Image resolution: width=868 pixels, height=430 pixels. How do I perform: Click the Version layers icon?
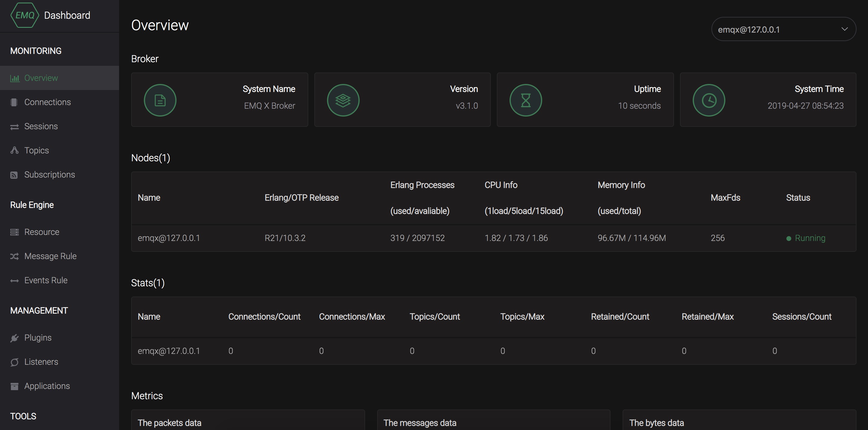[x=343, y=100]
